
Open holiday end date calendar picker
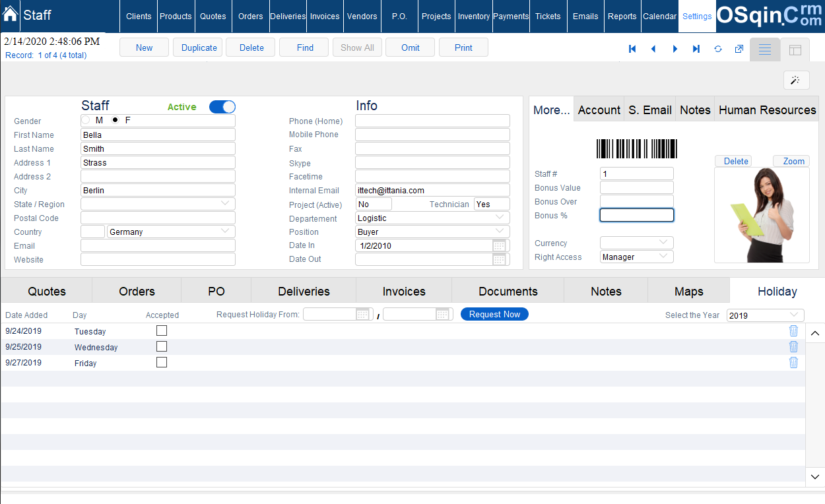click(442, 314)
